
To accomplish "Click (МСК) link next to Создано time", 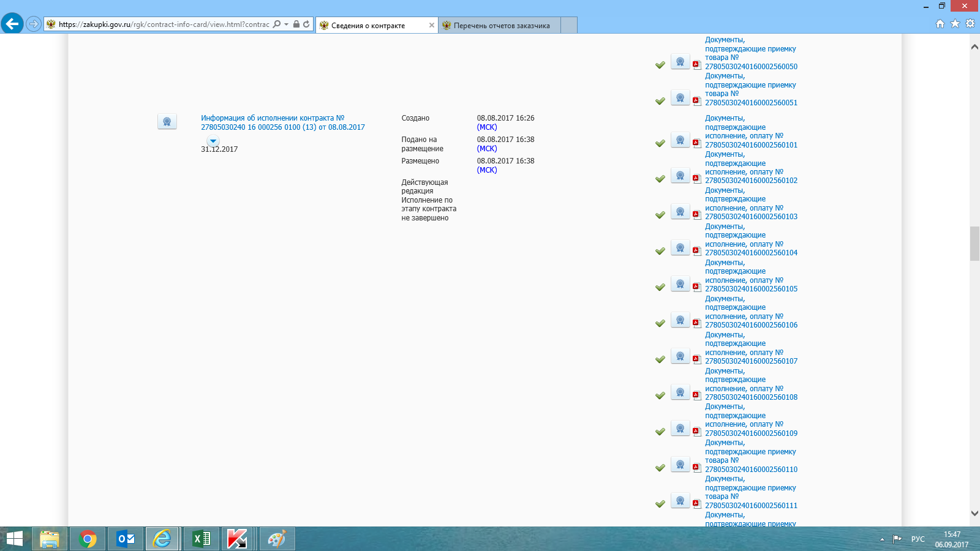I will [487, 127].
